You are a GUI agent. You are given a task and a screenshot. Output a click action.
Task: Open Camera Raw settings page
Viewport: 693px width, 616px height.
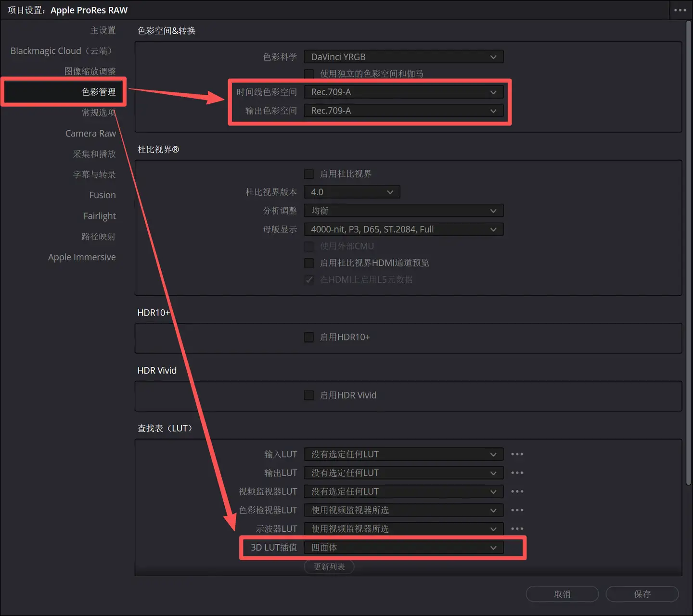[90, 133]
